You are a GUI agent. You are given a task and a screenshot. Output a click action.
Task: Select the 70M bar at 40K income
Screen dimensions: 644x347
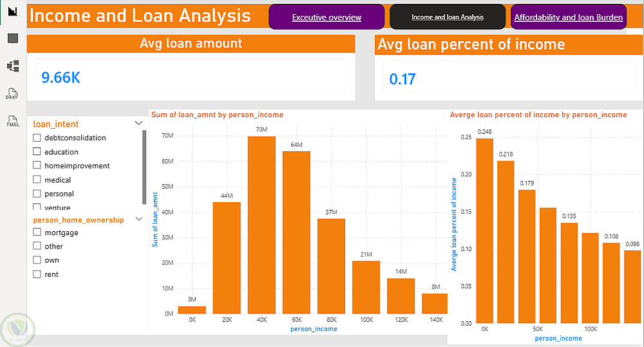coord(261,225)
